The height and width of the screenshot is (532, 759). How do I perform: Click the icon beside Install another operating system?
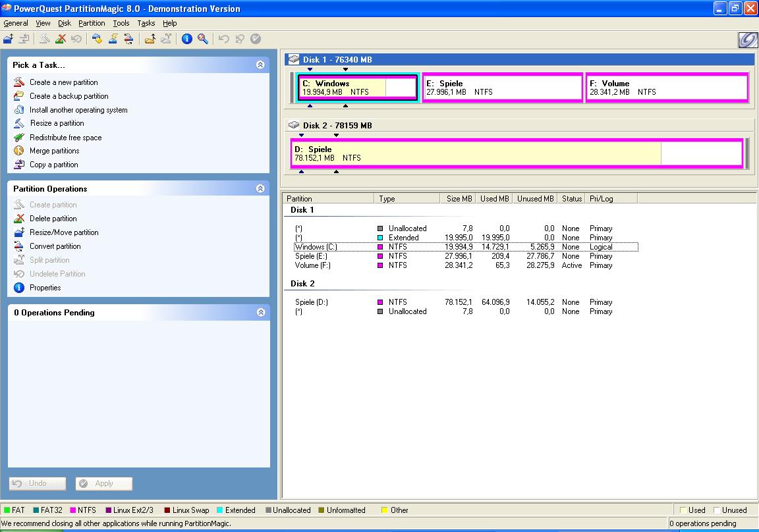pos(19,110)
